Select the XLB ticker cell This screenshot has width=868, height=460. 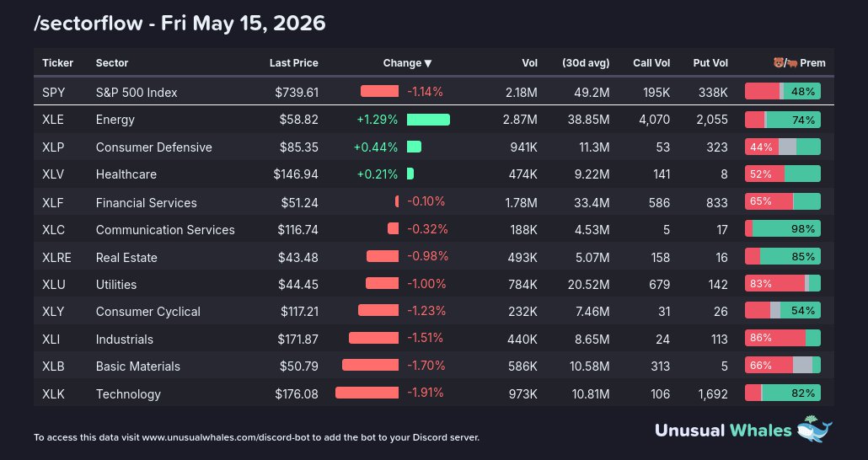53,366
